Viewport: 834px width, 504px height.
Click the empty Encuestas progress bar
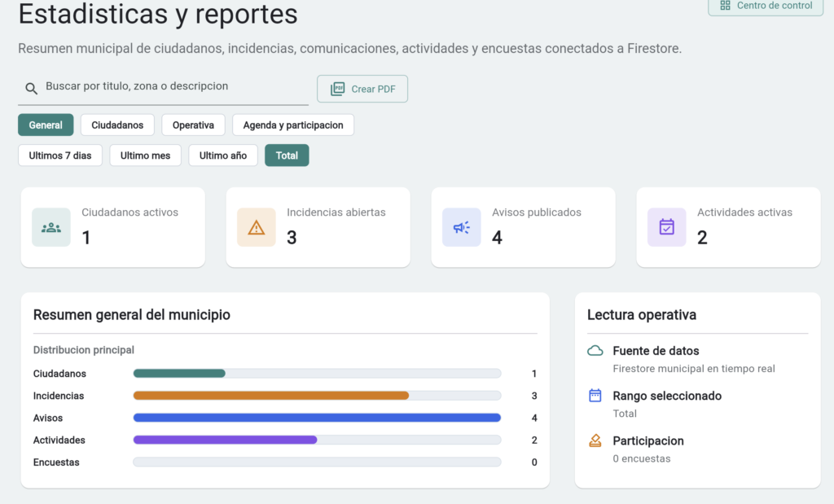pyautogui.click(x=317, y=462)
